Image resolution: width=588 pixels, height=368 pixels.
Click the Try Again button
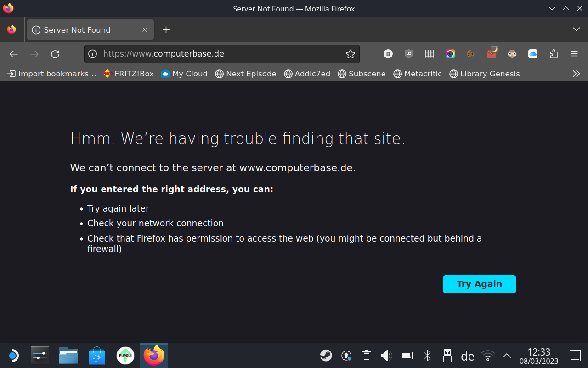coord(480,284)
